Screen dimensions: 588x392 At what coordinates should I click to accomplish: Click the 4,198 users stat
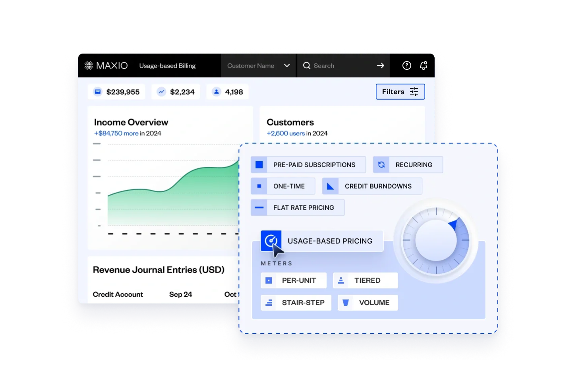click(228, 92)
